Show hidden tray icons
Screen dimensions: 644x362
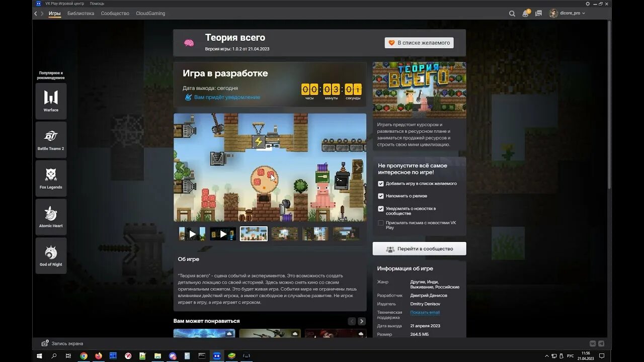pyautogui.click(x=547, y=356)
